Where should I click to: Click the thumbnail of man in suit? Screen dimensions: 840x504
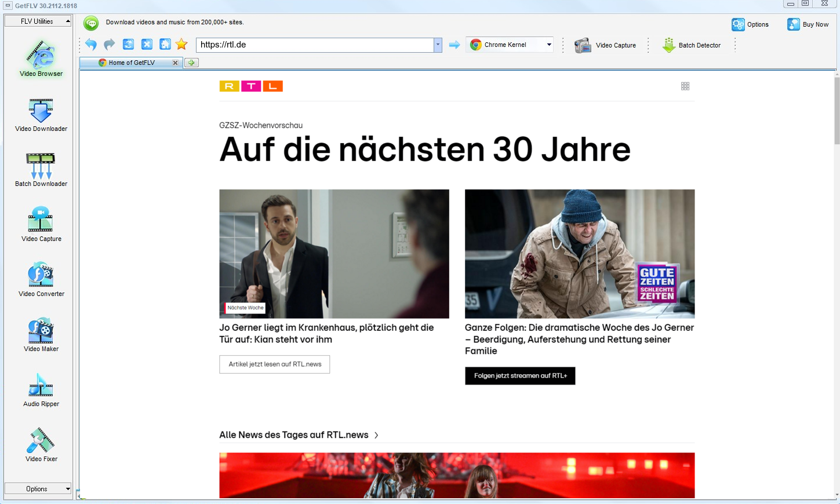click(334, 254)
